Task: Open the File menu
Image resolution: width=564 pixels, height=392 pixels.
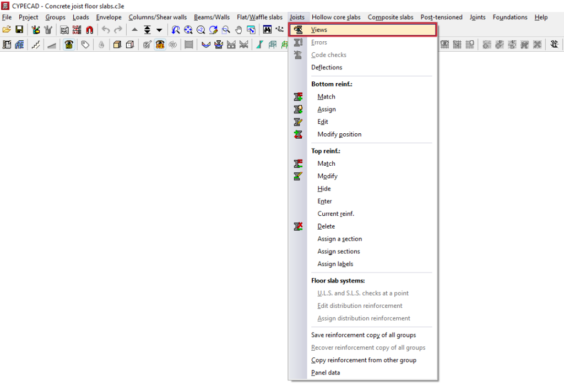Action: tap(7, 17)
